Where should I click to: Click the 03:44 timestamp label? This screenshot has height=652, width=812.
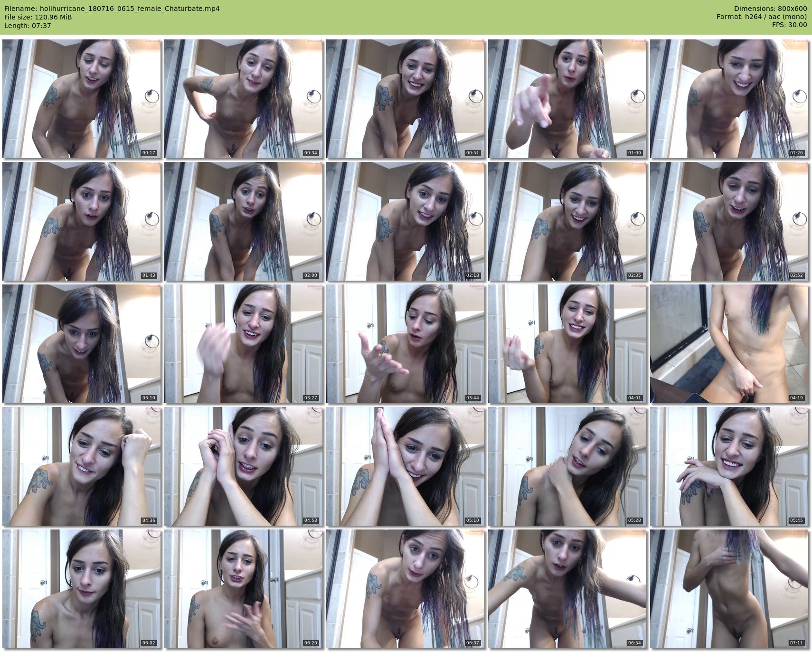coord(472,398)
